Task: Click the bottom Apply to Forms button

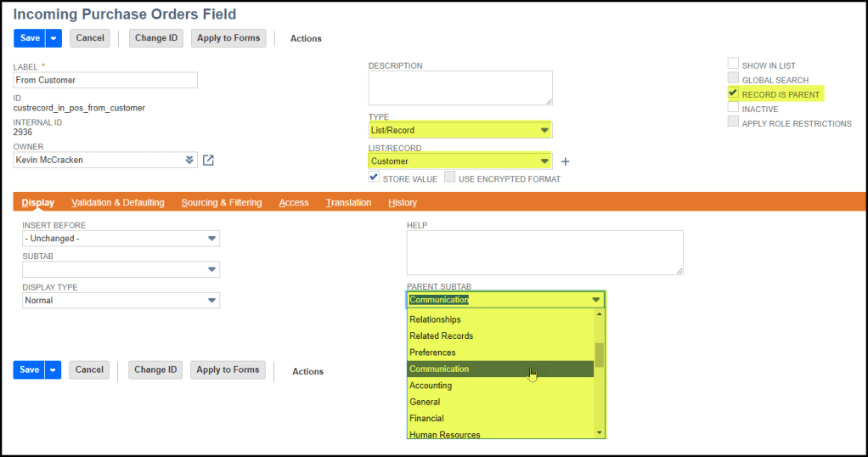Action: 228,370
